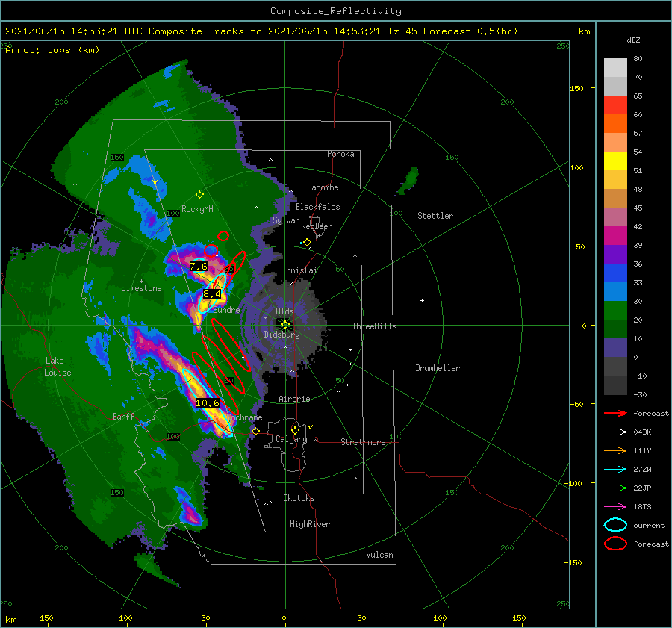Click the Limestone label
Image resolution: width=672 pixels, height=628 pixels.
141,288
